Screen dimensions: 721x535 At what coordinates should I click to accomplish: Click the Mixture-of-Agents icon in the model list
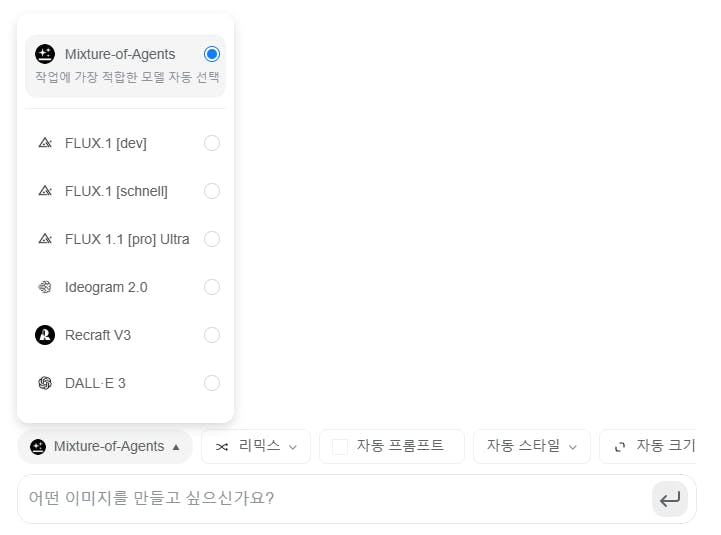pos(45,54)
